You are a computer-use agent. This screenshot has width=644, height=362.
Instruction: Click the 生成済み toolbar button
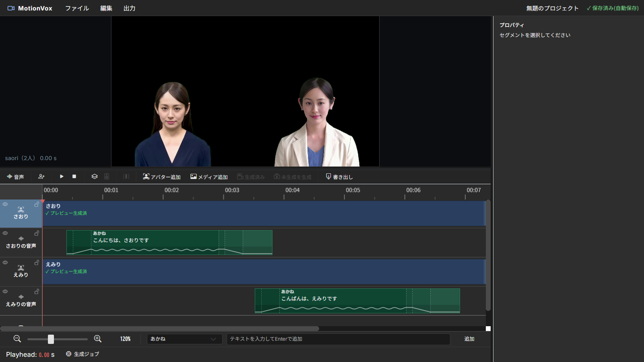tap(251, 177)
